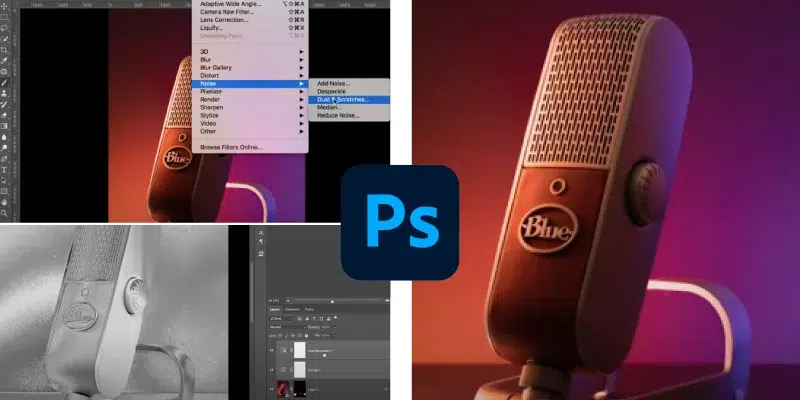Choose Despeckle menu item
The height and width of the screenshot is (400, 800).
click(349, 91)
